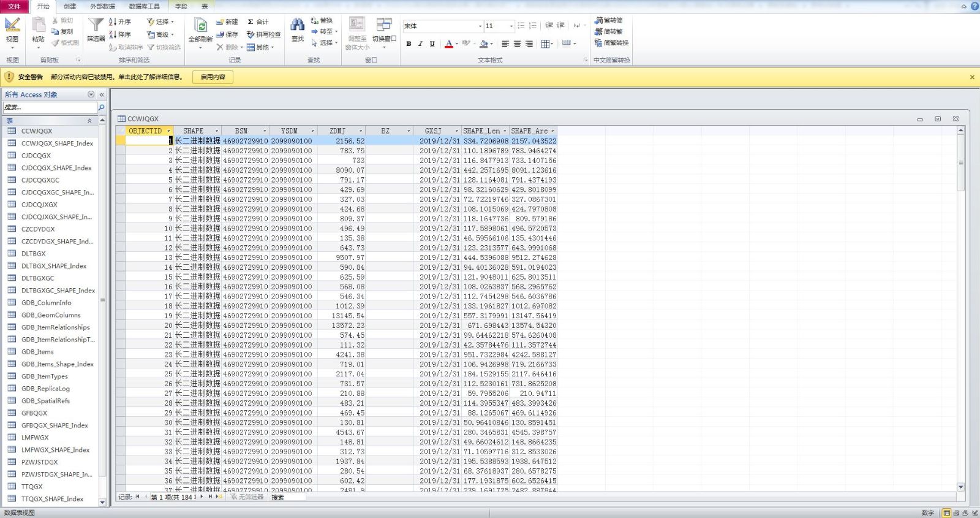The width and height of the screenshot is (980, 518).
Task: Switch to Design view in status bar
Action: coord(974,512)
